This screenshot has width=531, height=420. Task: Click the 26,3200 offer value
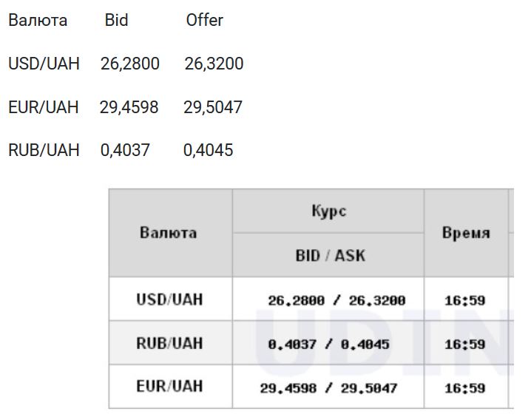pos(214,64)
